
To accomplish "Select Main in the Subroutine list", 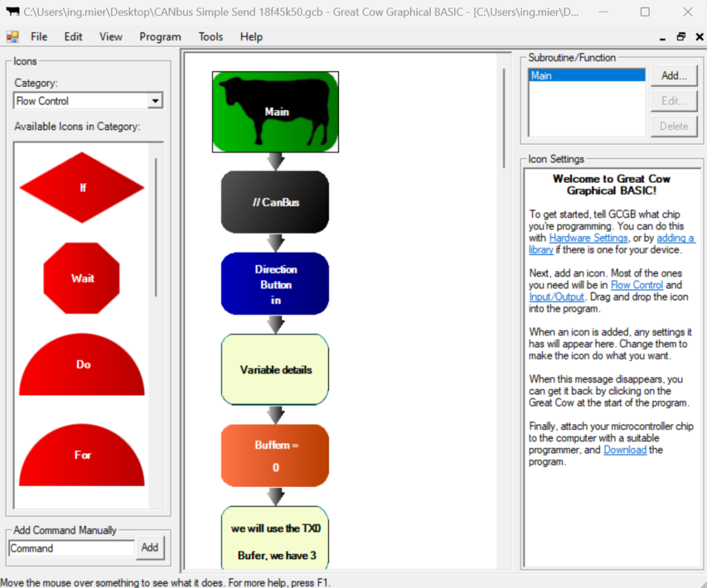I will coord(585,75).
